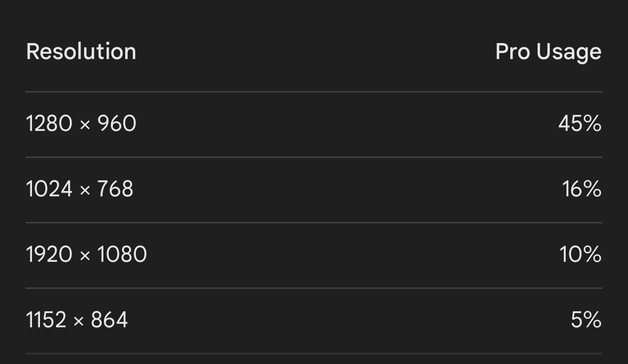
Task: Select the 16% usage value
Action: click(x=582, y=189)
